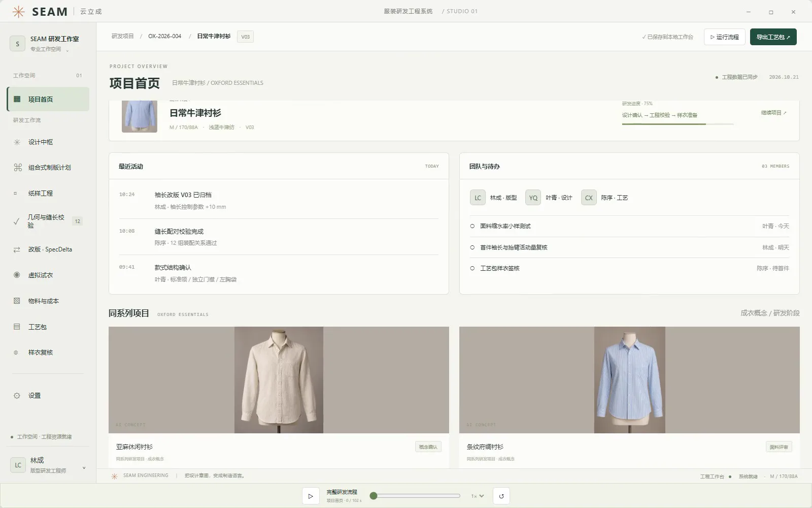Click the 运行流程 button
Image resolution: width=812 pixels, height=508 pixels.
(724, 37)
